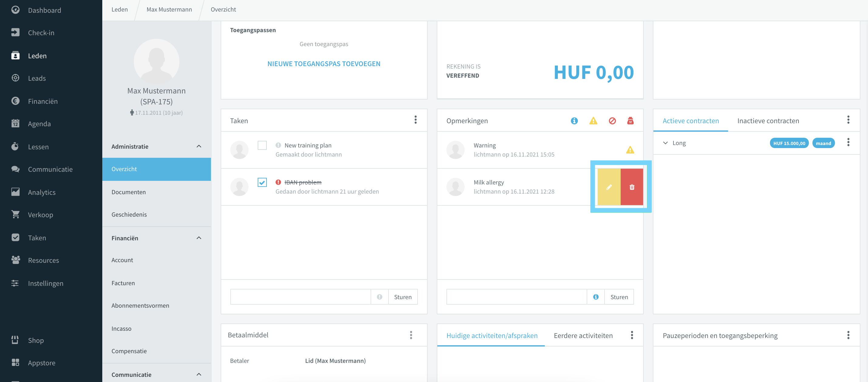
Task: Expand the Long contract row chevron
Action: (665, 143)
